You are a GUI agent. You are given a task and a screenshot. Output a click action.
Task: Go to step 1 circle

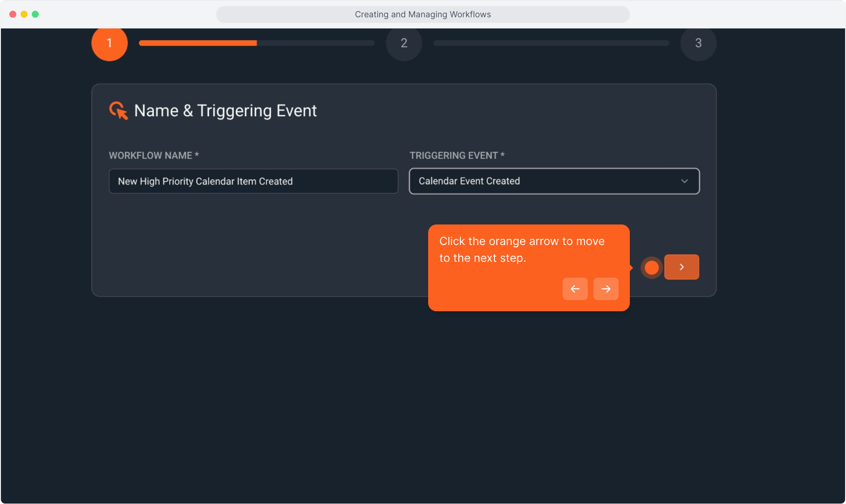(x=110, y=43)
